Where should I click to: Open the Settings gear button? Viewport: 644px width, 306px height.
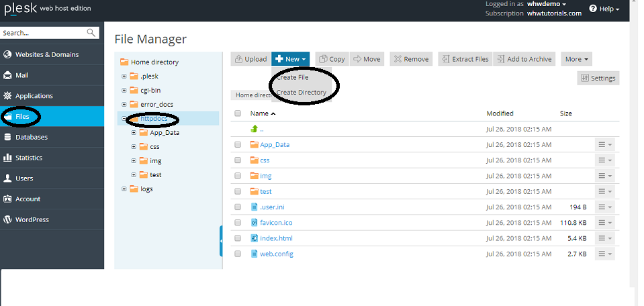(x=584, y=78)
